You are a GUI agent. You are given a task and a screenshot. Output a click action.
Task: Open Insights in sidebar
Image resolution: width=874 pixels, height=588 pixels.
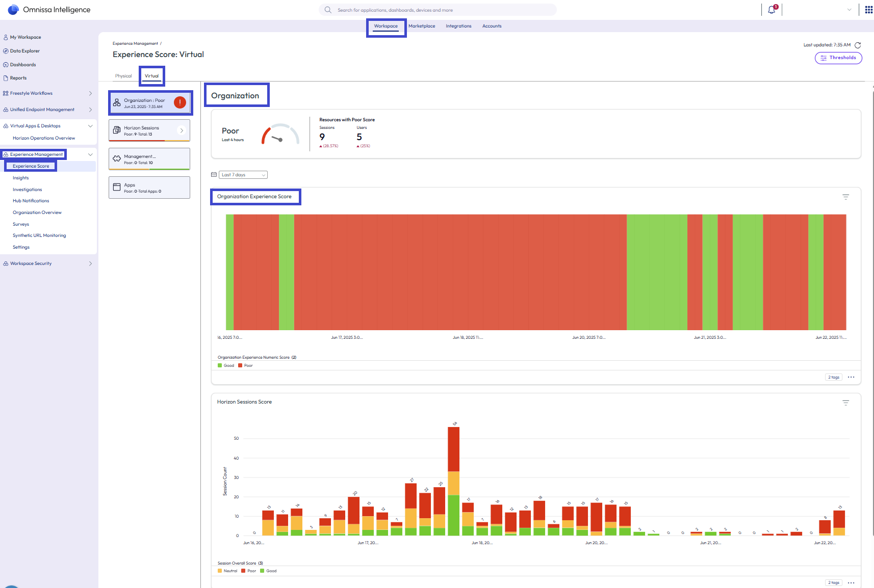pos(21,178)
